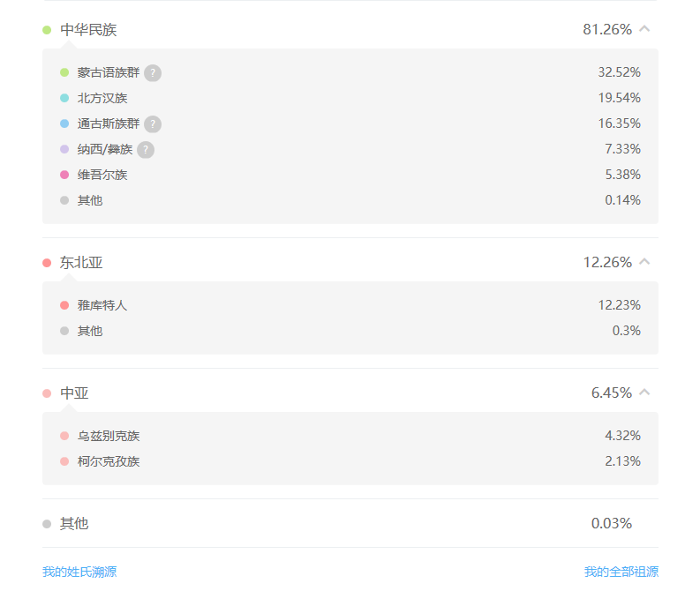Click the green dot beside 中华民族

tap(47, 30)
